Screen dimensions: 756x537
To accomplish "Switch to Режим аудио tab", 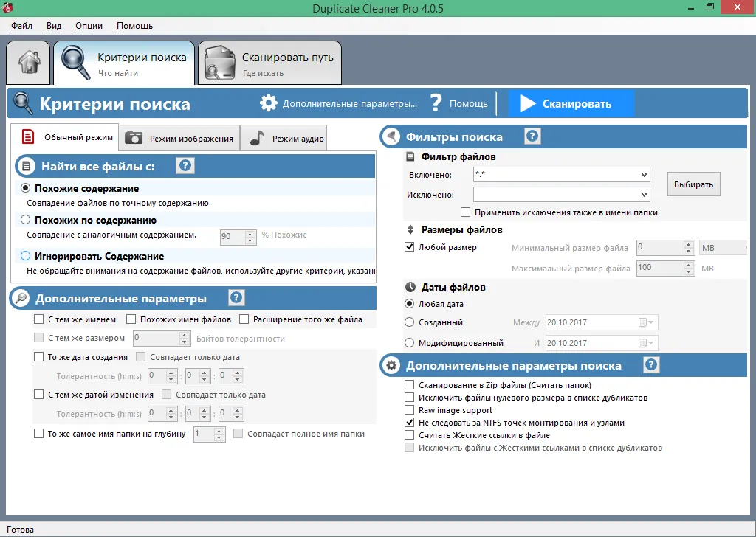I will click(284, 138).
